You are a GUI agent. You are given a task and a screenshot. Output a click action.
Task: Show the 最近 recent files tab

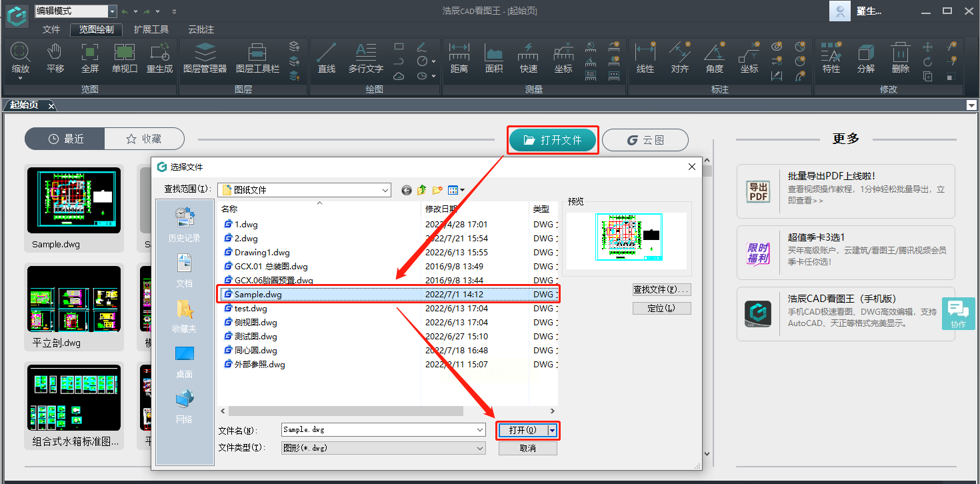tap(65, 139)
